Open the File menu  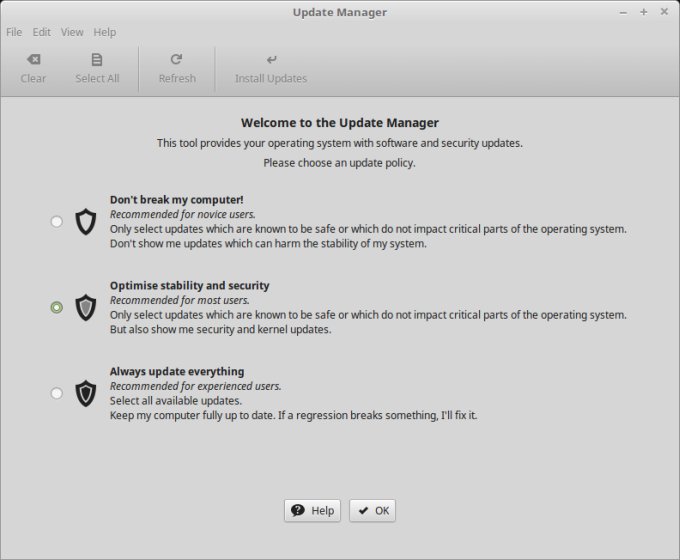(x=14, y=32)
